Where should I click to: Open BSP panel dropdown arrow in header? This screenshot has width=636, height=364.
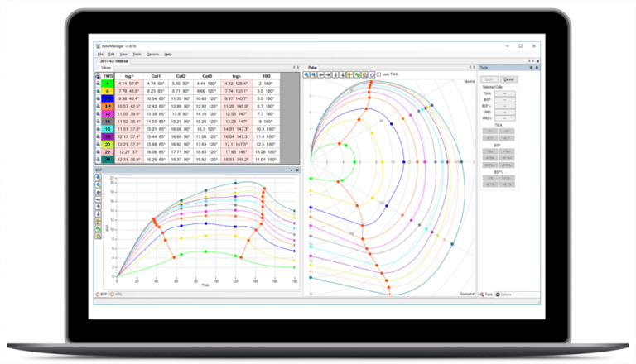click(x=291, y=170)
